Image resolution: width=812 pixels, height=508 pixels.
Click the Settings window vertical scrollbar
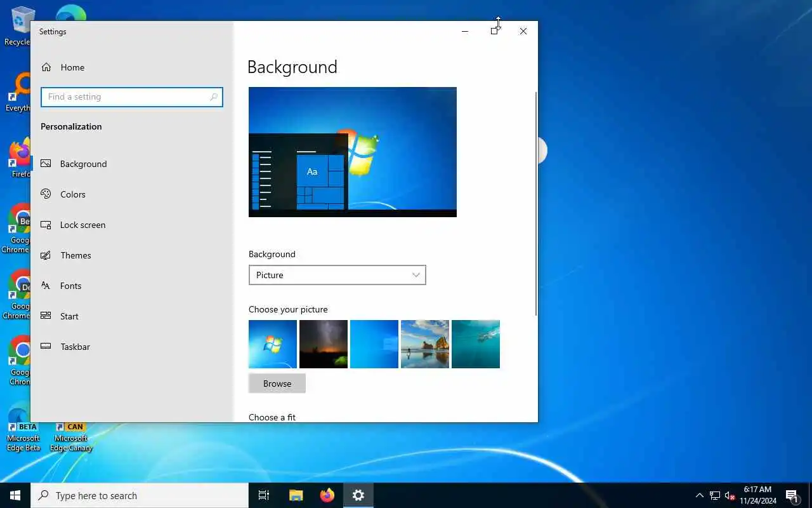536,203
